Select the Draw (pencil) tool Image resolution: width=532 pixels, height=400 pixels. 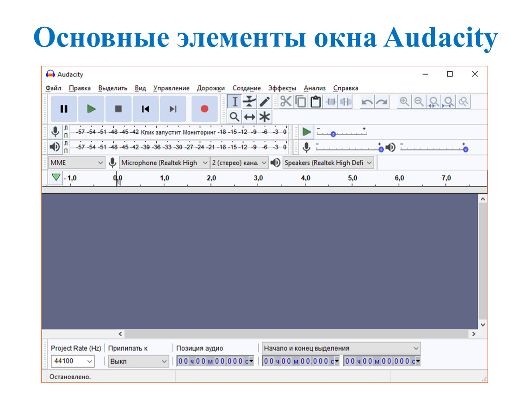click(x=264, y=101)
